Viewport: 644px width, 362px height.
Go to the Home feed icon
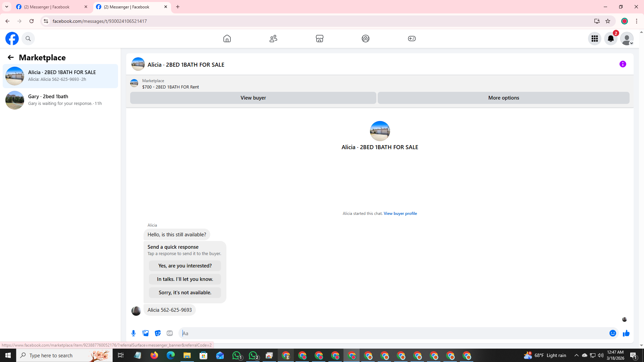coord(227,39)
